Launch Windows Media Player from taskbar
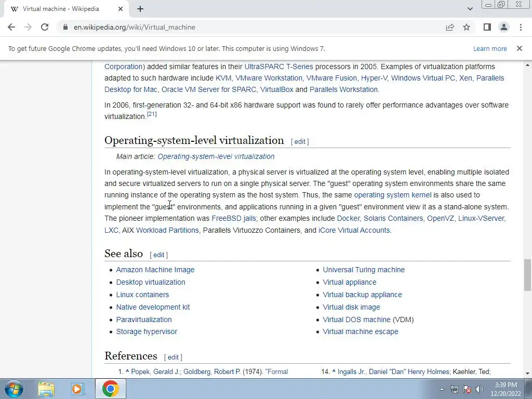This screenshot has width=532, height=399. tap(77, 389)
